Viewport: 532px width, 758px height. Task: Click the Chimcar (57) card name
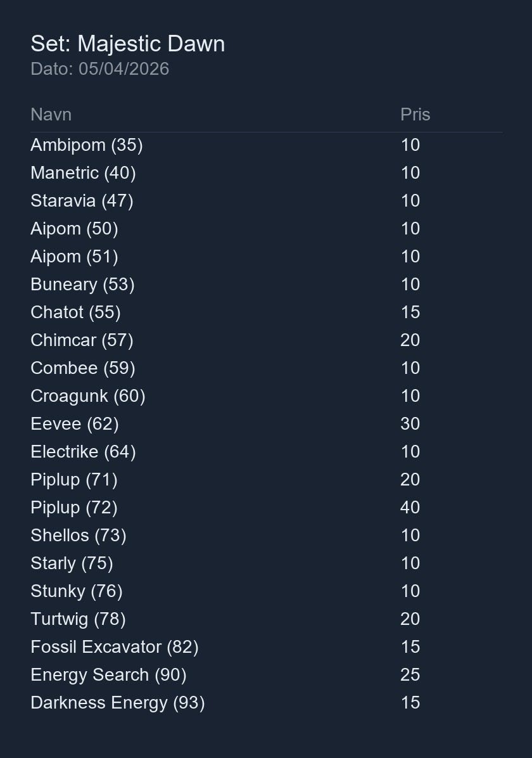tap(82, 340)
